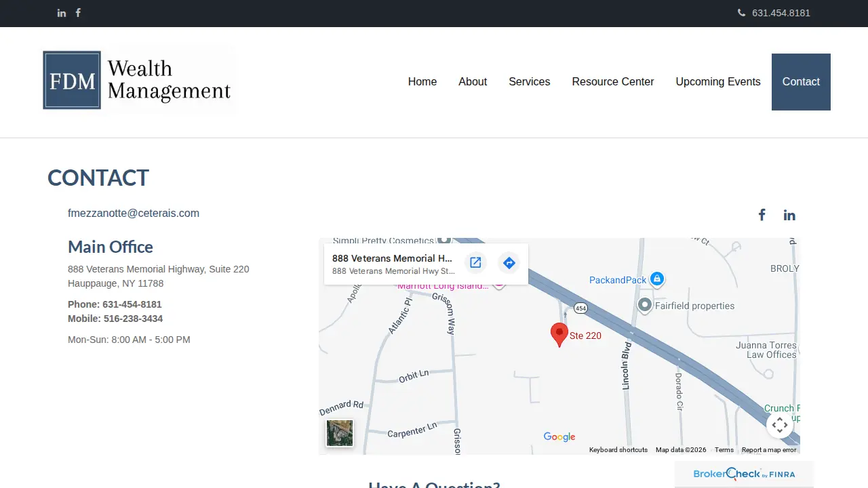The height and width of the screenshot is (488, 868).
Task: Click 888 Veterans Memorial map card title
Action: pyautogui.click(x=392, y=258)
